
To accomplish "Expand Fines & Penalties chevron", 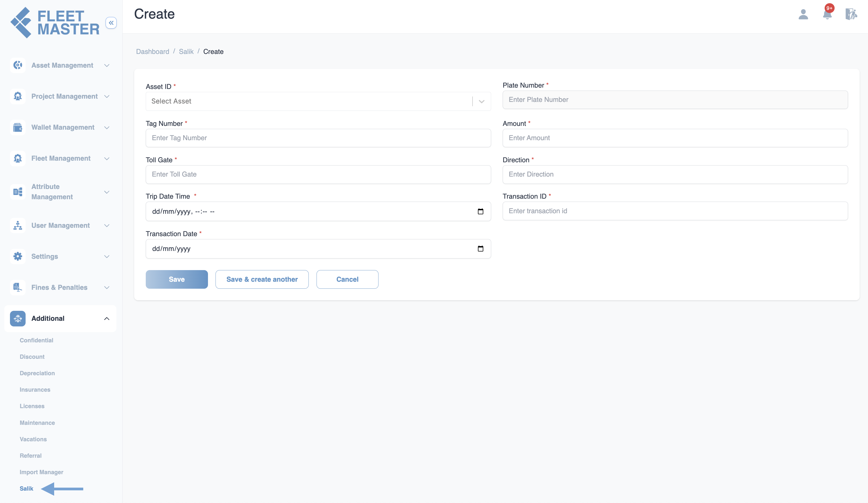I will (x=107, y=288).
